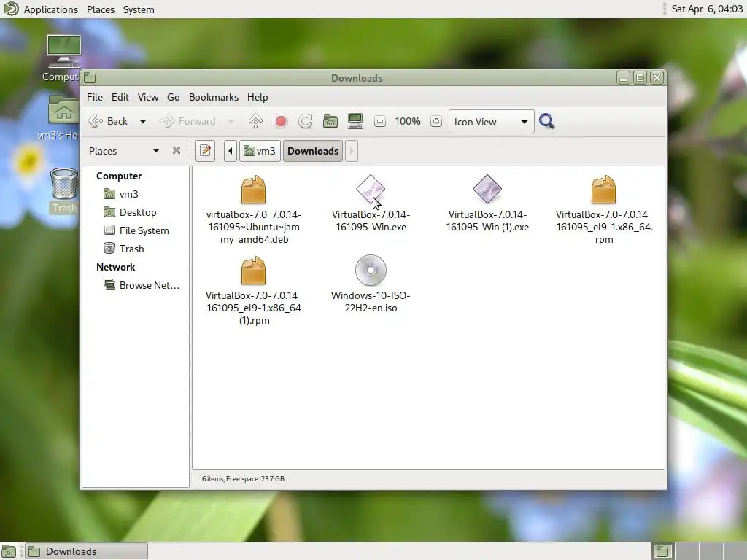The width and height of the screenshot is (747, 560).
Task: Click the '6 items, Free space' status text
Action: [243, 478]
